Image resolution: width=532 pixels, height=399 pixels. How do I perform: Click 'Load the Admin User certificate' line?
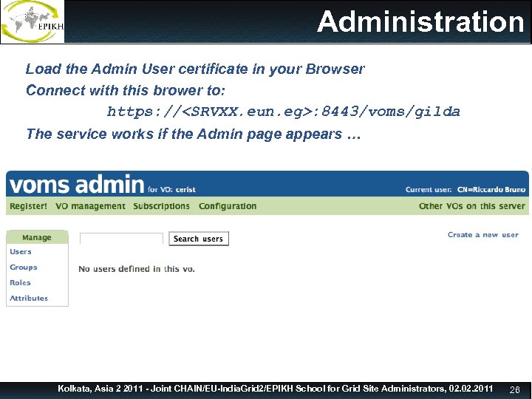click(x=195, y=69)
